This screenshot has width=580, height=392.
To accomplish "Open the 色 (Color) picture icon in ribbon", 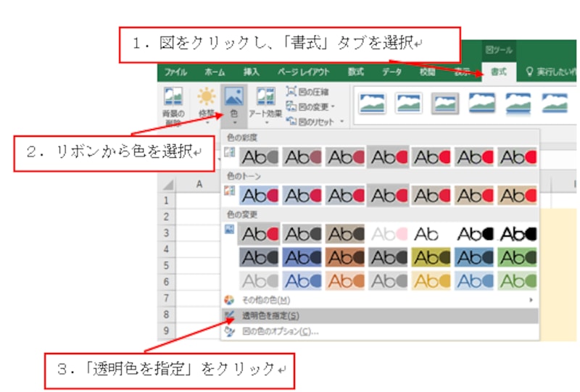I will pyautogui.click(x=233, y=97).
